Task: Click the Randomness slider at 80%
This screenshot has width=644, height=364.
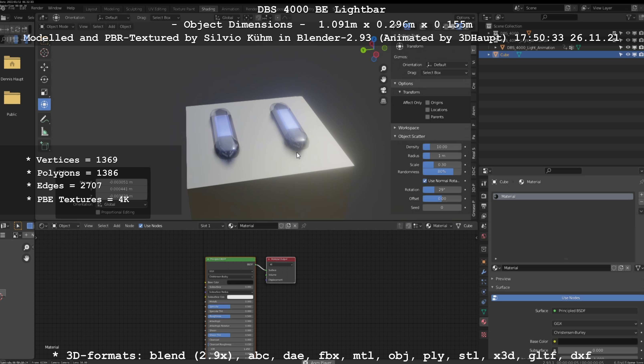Action: [442, 171]
